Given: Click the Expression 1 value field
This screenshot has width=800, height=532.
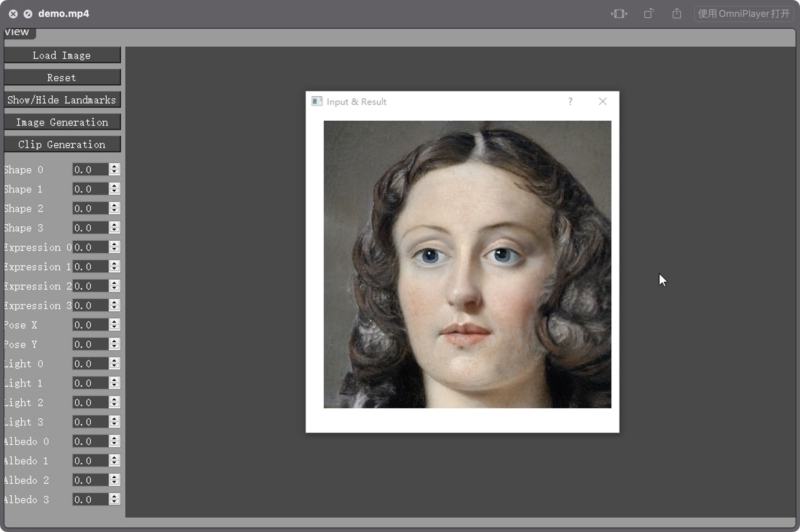Looking at the screenshot, I should (90, 267).
